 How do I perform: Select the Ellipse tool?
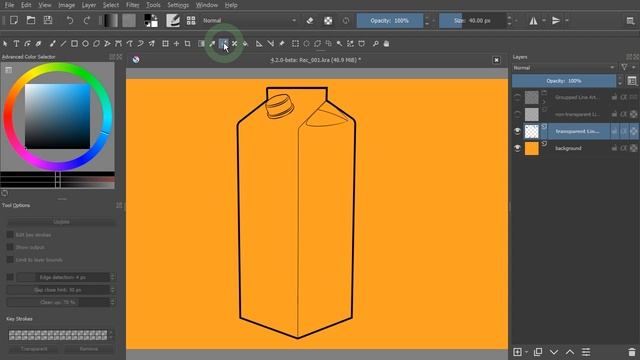(85, 44)
